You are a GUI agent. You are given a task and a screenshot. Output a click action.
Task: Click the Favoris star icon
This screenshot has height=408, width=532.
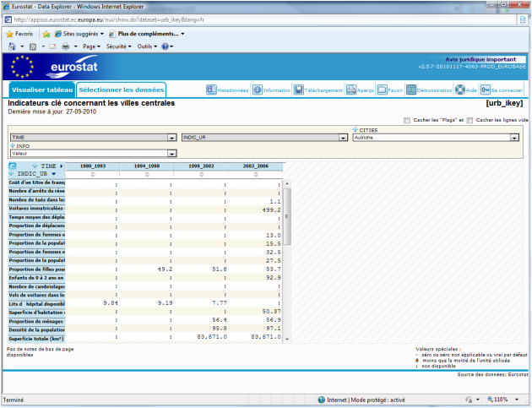click(10, 34)
